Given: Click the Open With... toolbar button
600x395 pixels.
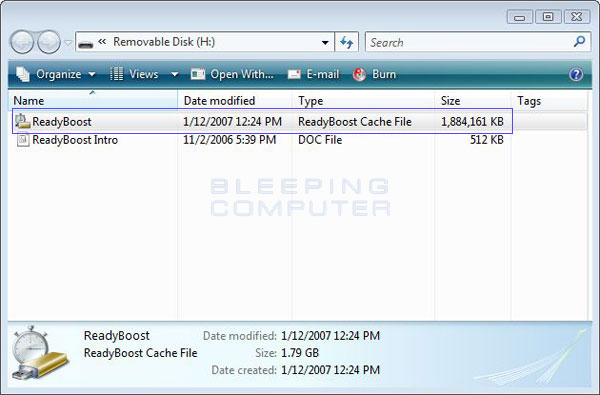Looking at the screenshot, I should pyautogui.click(x=232, y=74).
